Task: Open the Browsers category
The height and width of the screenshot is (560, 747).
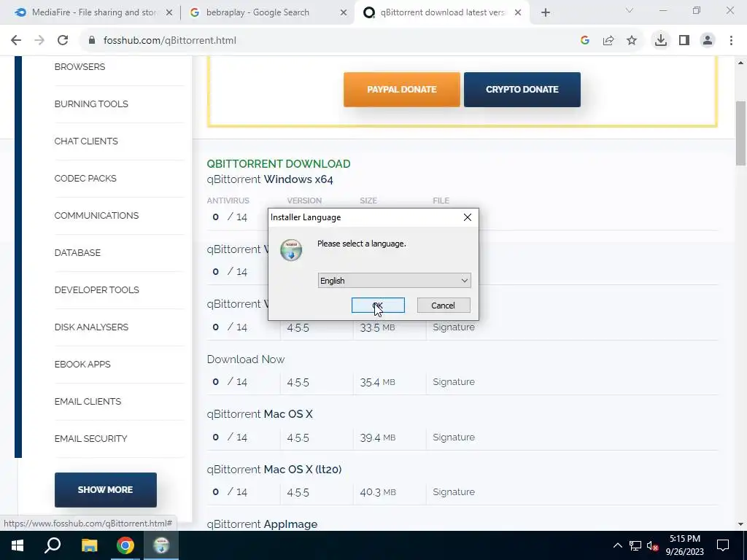Action: click(80, 66)
